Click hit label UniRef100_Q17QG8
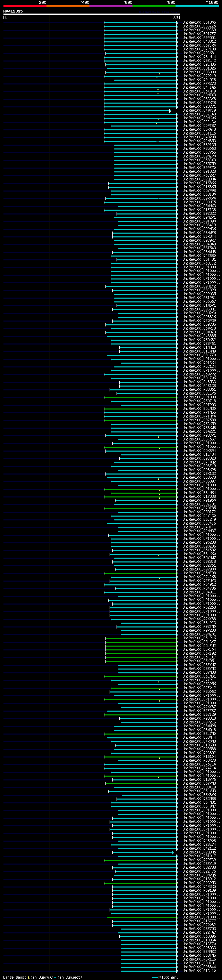The height and width of the screenshot is (980, 222). point(199,496)
